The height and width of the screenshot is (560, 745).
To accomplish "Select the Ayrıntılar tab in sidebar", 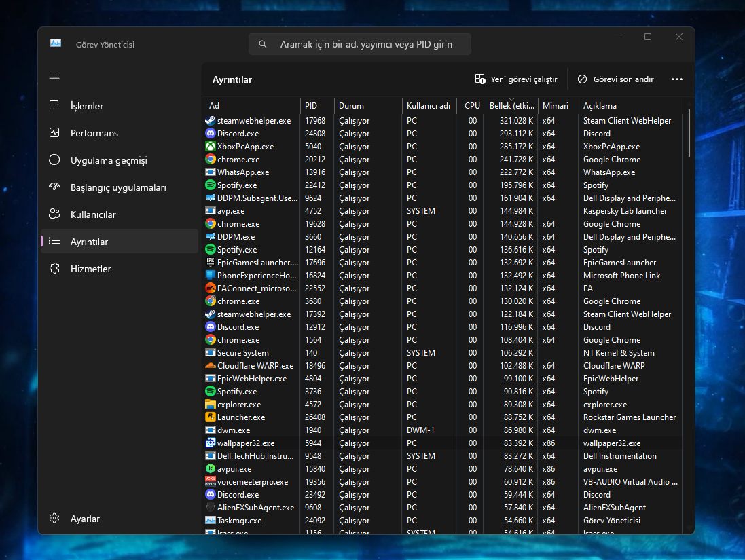I will [119, 242].
